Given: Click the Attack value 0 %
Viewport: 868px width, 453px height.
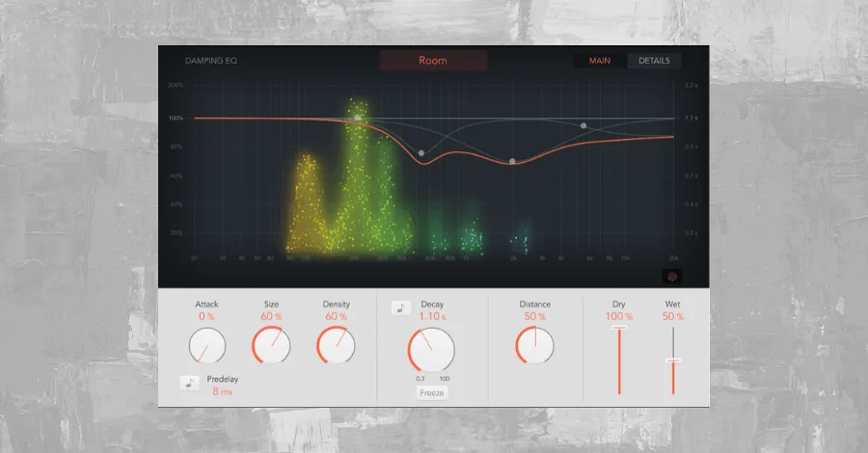Looking at the screenshot, I should tap(206, 316).
